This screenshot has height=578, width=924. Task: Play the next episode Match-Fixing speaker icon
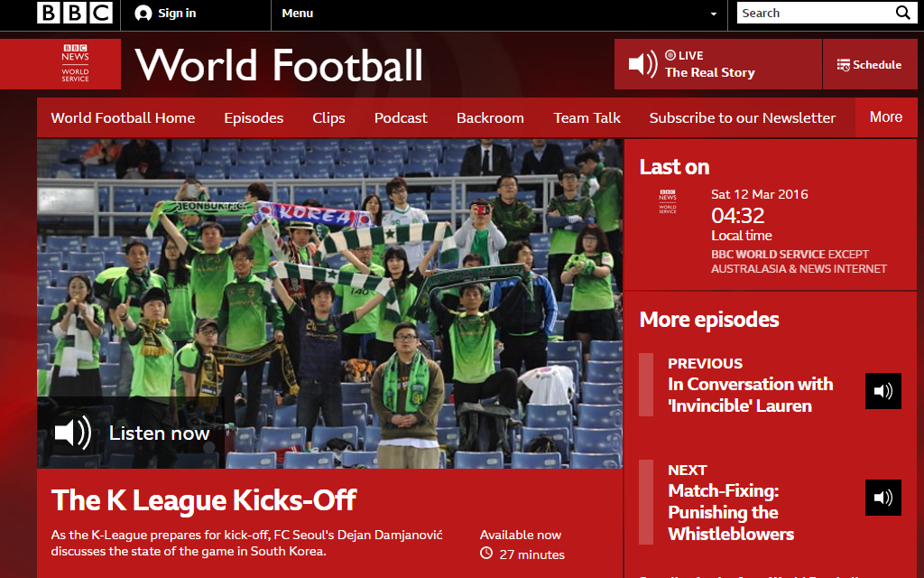pos(882,498)
